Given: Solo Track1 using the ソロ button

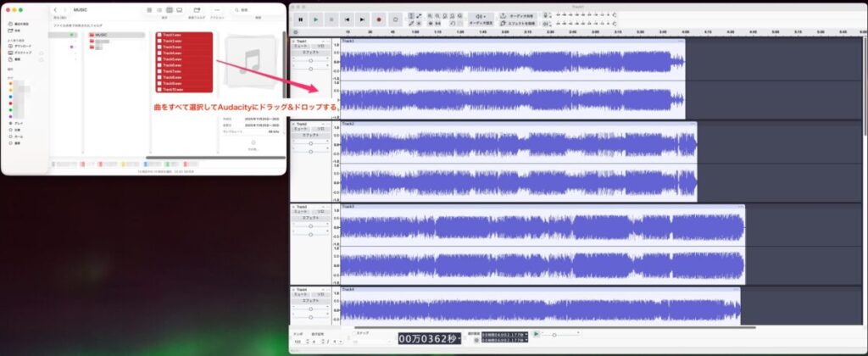Looking at the screenshot, I should (320, 46).
